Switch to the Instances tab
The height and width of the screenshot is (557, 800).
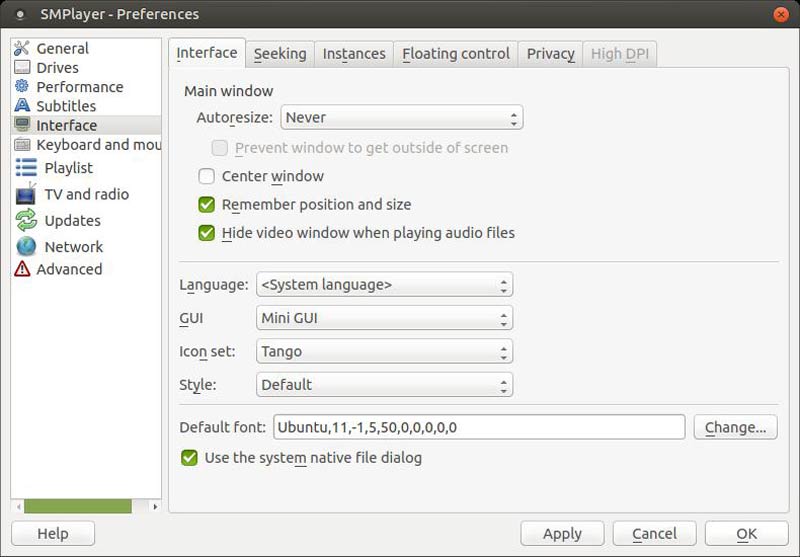click(354, 54)
